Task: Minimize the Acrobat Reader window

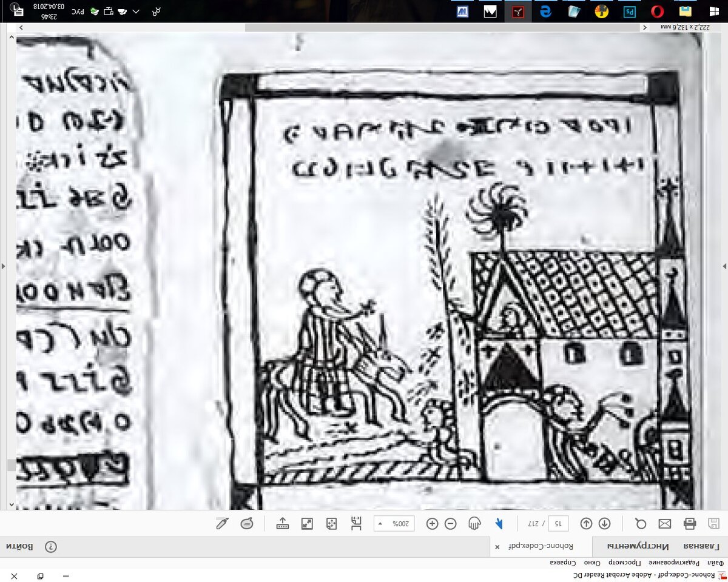Action: point(66,575)
